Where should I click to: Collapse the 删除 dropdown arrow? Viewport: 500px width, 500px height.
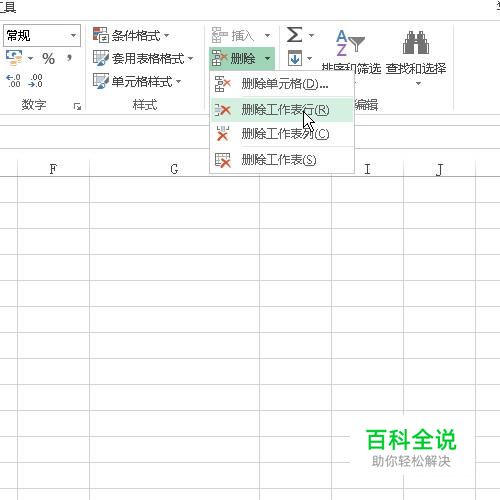pyautogui.click(x=267, y=59)
